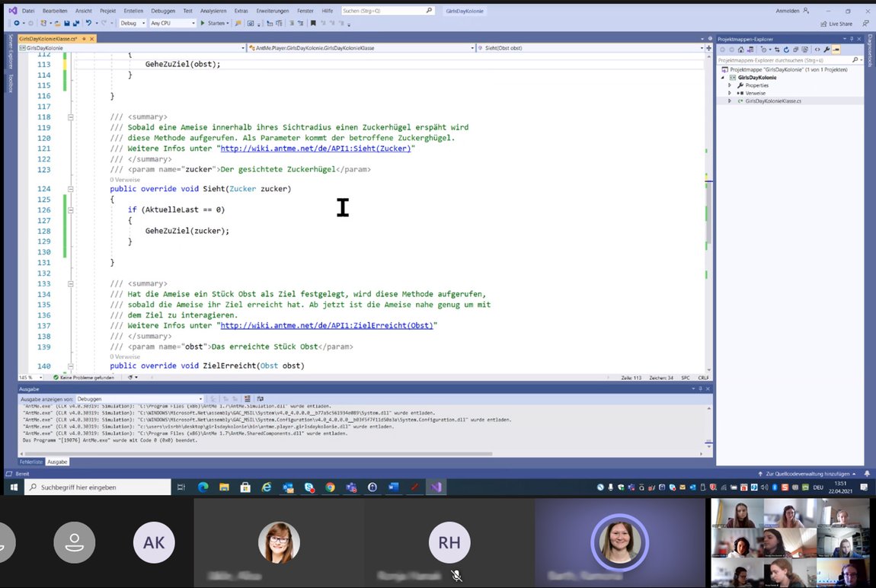The image size is (876, 588).
Task: Click the sync with active document icon
Action: [777, 50]
